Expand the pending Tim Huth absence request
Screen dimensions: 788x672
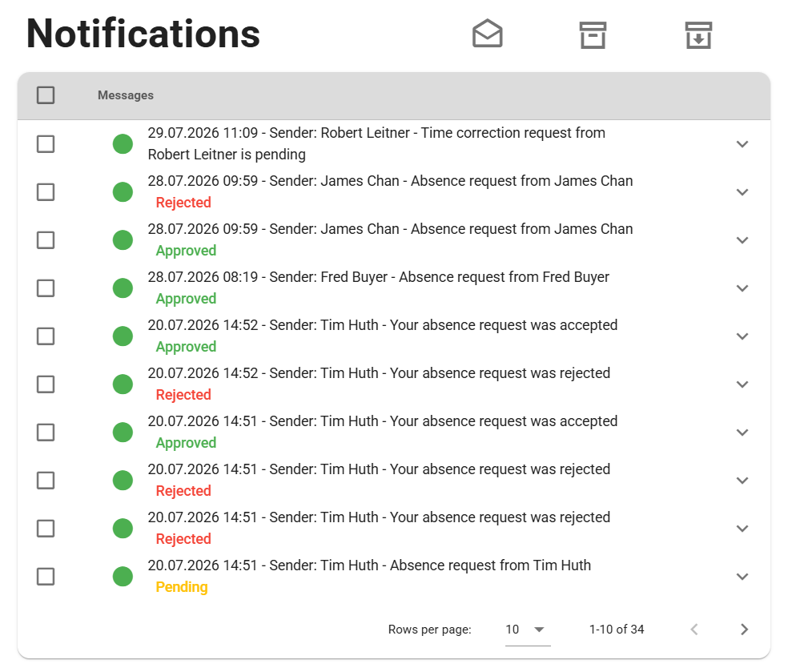pos(742,577)
